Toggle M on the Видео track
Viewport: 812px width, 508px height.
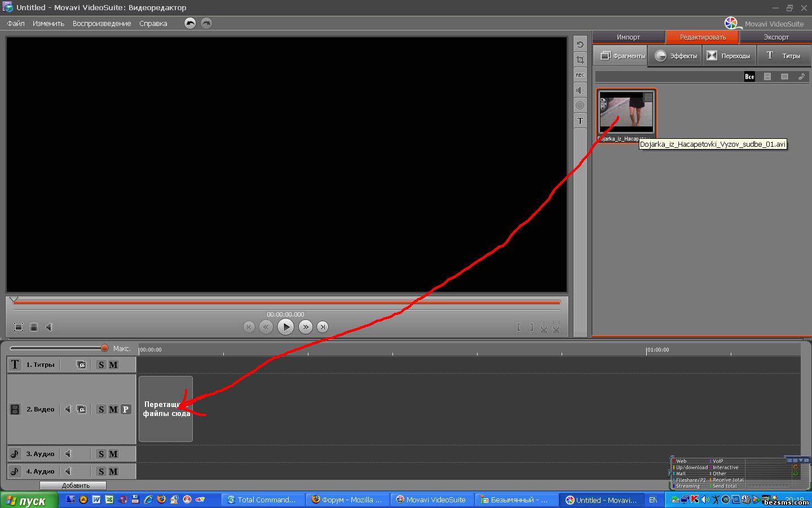[113, 409]
